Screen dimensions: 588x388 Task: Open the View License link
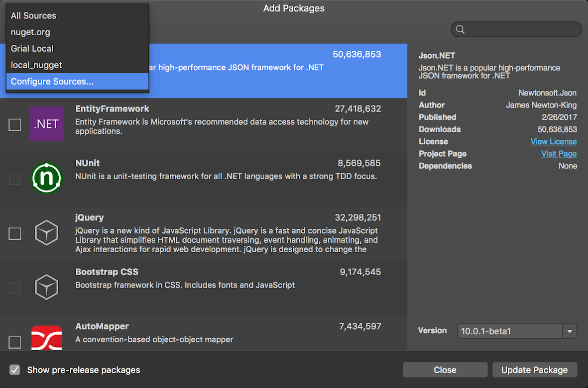coord(554,141)
